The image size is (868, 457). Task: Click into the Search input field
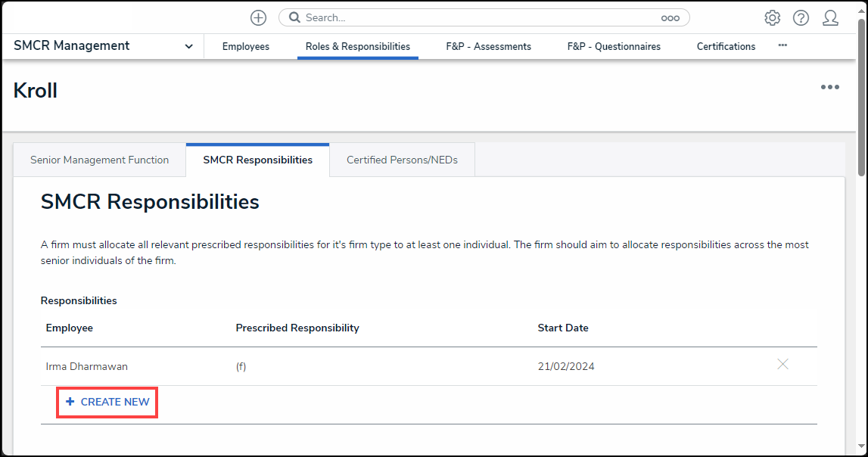click(x=477, y=17)
